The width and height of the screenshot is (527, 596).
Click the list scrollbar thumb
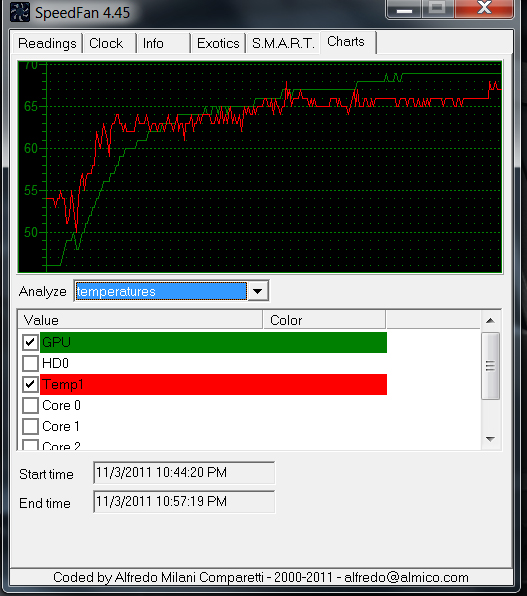(490, 366)
